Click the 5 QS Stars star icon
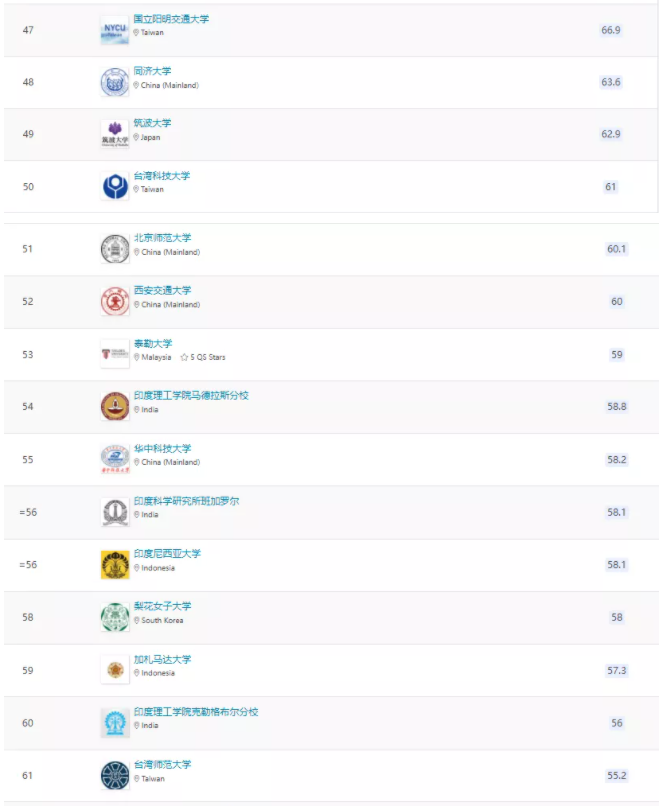The width and height of the screenshot is (666, 806). click(184, 357)
